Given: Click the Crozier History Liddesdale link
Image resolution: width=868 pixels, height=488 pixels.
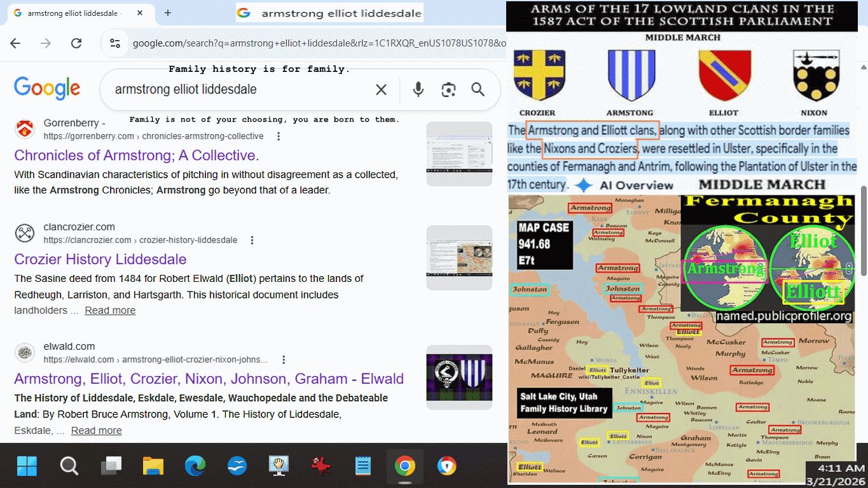Looking at the screenshot, I should (100, 259).
